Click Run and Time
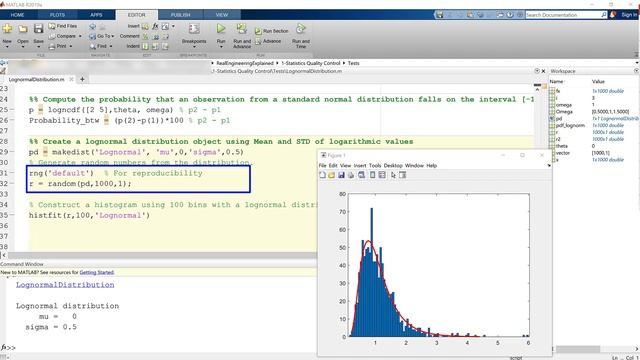The height and width of the screenshot is (360, 640). coord(301,36)
